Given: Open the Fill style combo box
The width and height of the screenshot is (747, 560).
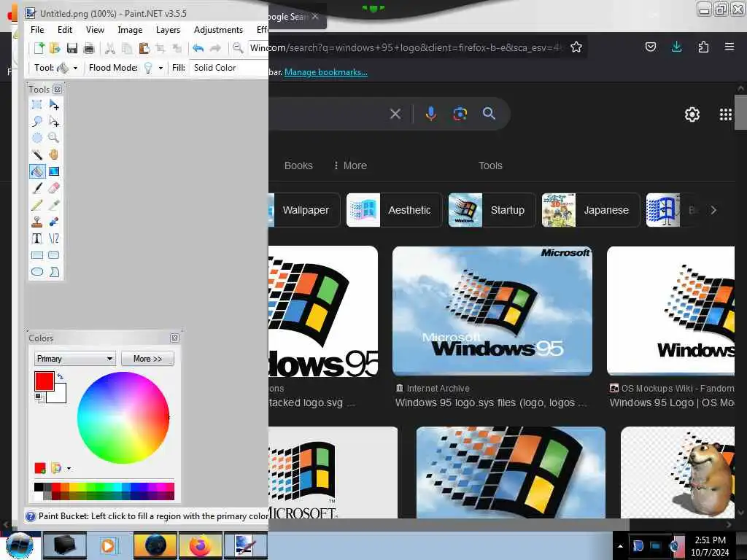Looking at the screenshot, I should click(x=228, y=68).
